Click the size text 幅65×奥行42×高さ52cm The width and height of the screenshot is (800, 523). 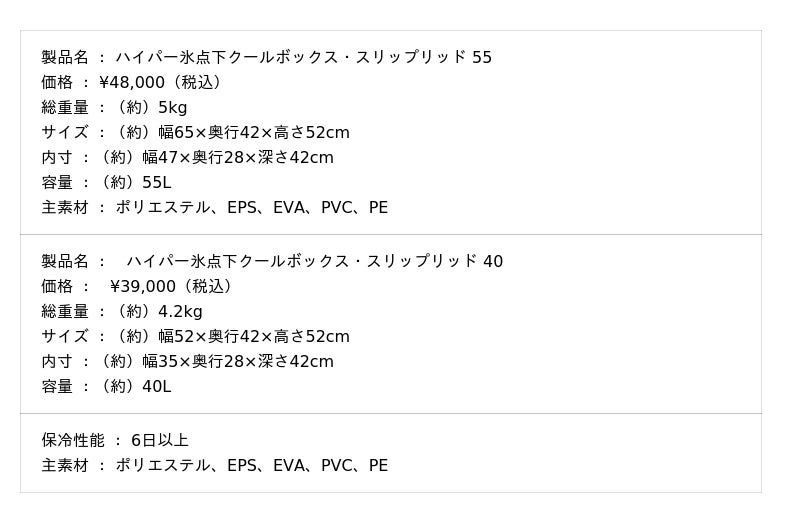246,133
